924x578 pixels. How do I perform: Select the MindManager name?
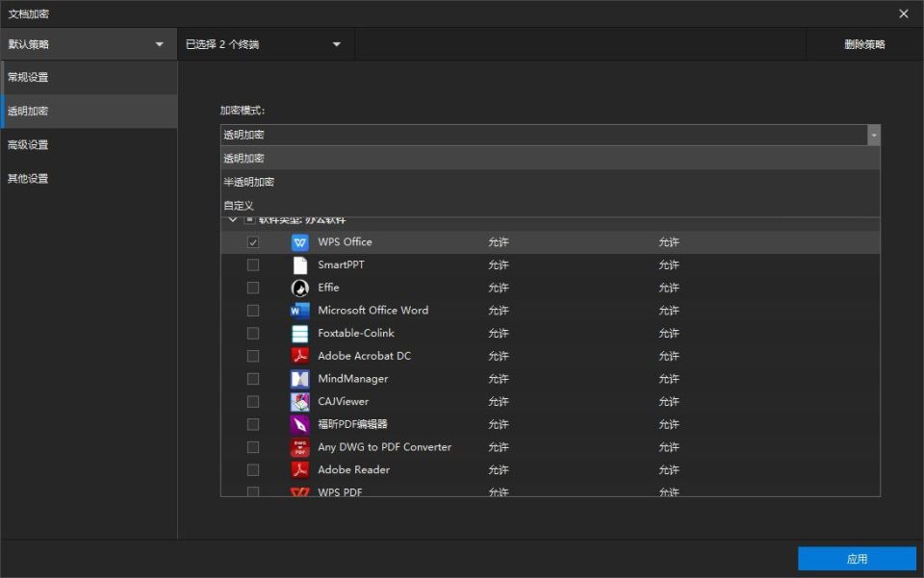click(x=353, y=379)
